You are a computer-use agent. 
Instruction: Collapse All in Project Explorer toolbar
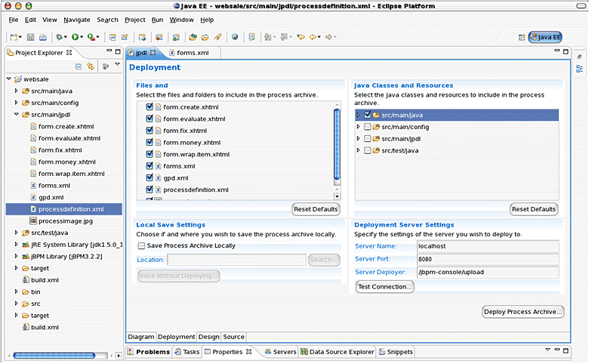coord(78,66)
